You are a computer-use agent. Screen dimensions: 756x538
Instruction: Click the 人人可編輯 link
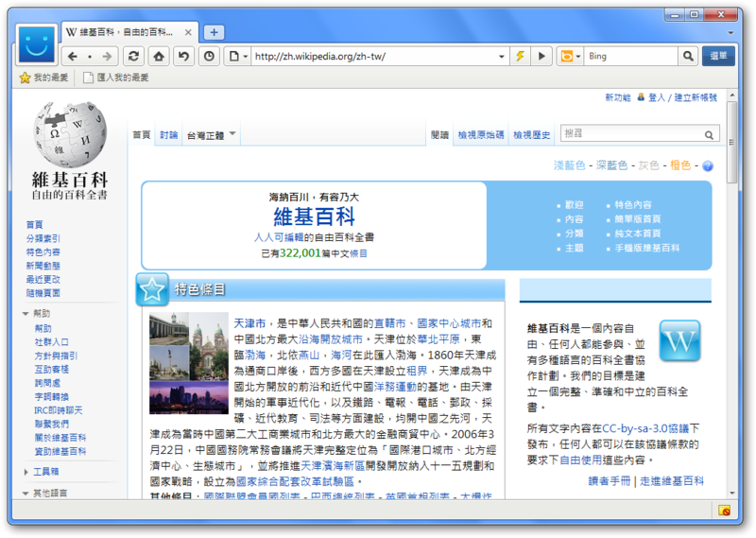coord(279,237)
